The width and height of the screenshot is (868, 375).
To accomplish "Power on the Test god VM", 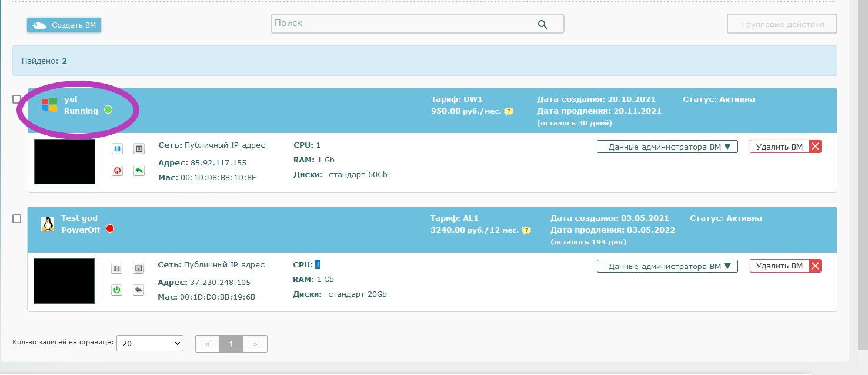I will (117, 290).
